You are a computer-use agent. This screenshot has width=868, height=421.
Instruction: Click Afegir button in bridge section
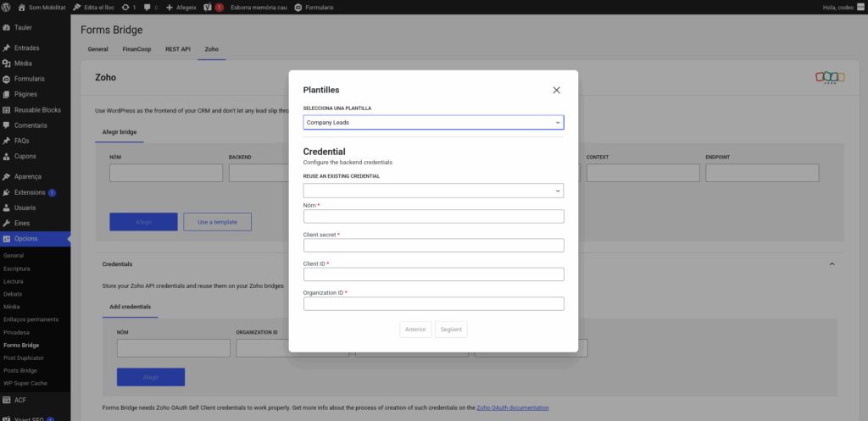(x=143, y=222)
